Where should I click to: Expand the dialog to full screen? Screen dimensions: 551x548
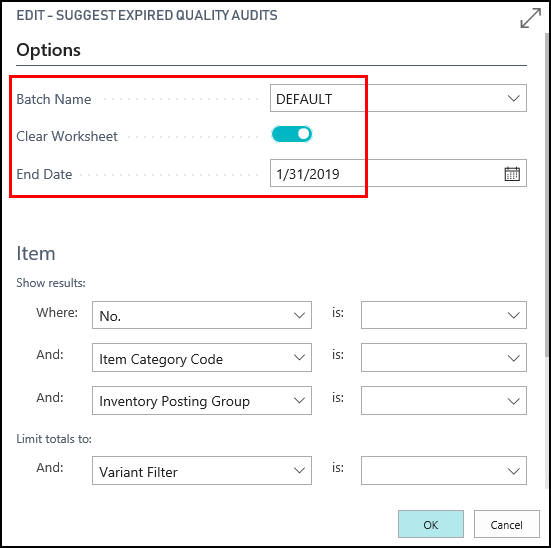pyautogui.click(x=530, y=18)
